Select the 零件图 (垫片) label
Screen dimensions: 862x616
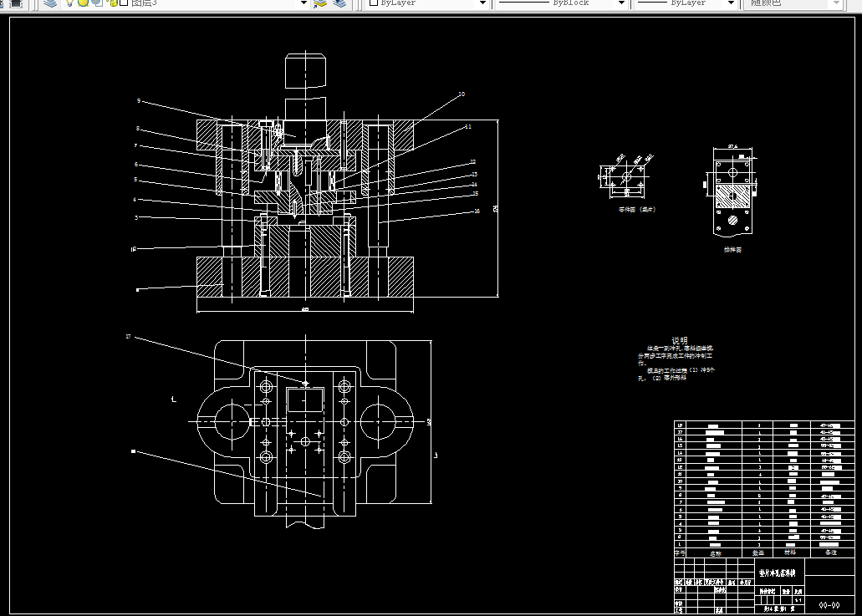pos(637,209)
